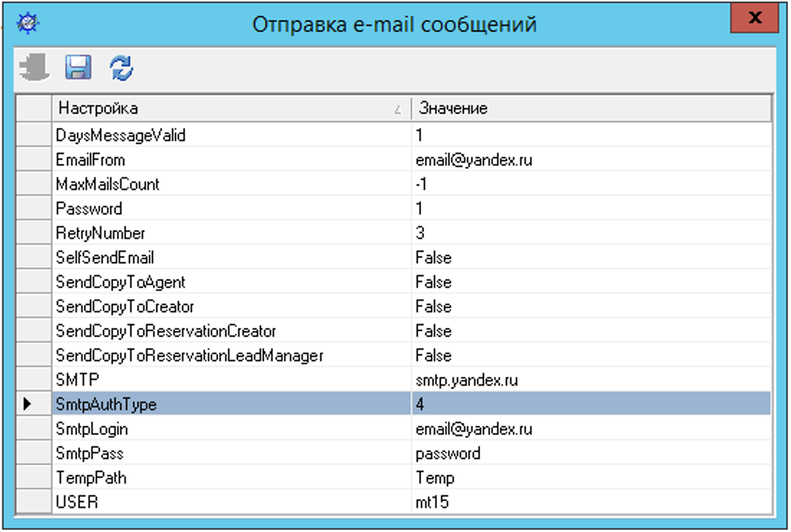The height and width of the screenshot is (532, 791).
Task: Select the SendCopyToCreator False value cell
Action: [590, 307]
